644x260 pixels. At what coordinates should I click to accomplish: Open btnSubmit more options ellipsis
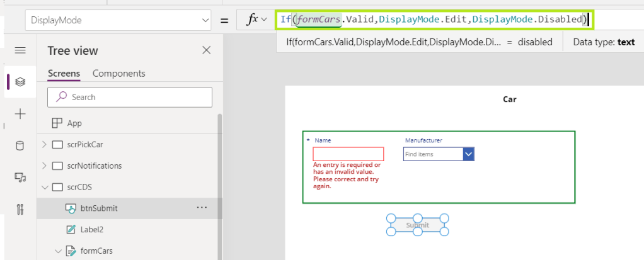tap(202, 207)
